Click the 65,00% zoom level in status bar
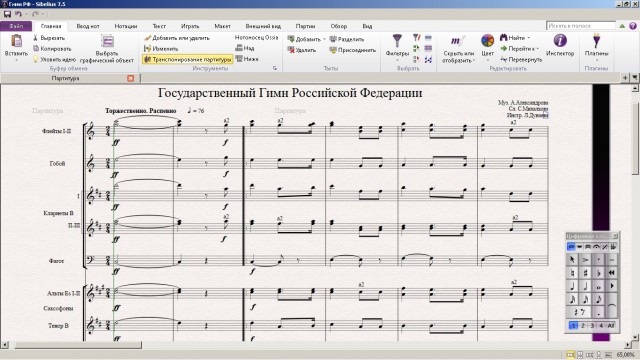640x360 pixels. click(x=625, y=355)
